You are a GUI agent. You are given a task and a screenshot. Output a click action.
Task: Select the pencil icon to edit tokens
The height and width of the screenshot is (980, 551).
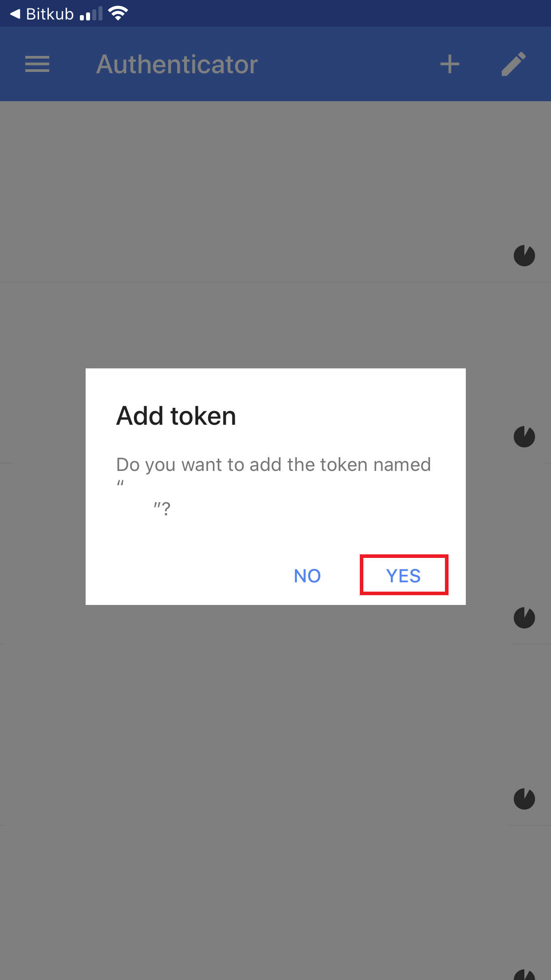pyautogui.click(x=513, y=64)
